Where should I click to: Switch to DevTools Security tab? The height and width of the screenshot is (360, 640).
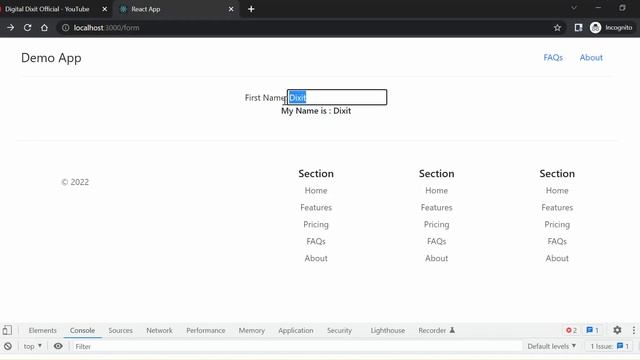[339, 330]
